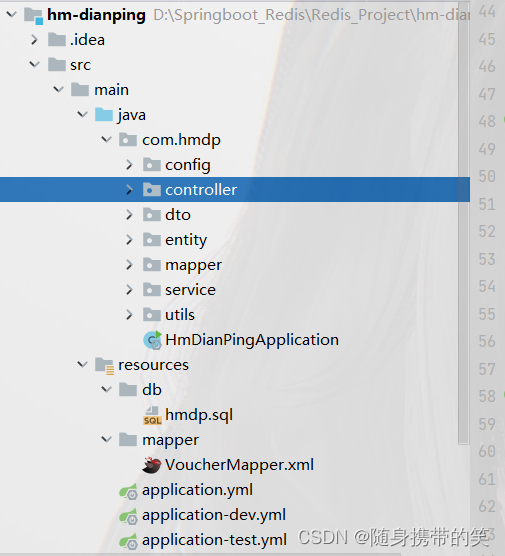The image size is (505, 556).
Task: Select the dto package
Action: (x=178, y=215)
